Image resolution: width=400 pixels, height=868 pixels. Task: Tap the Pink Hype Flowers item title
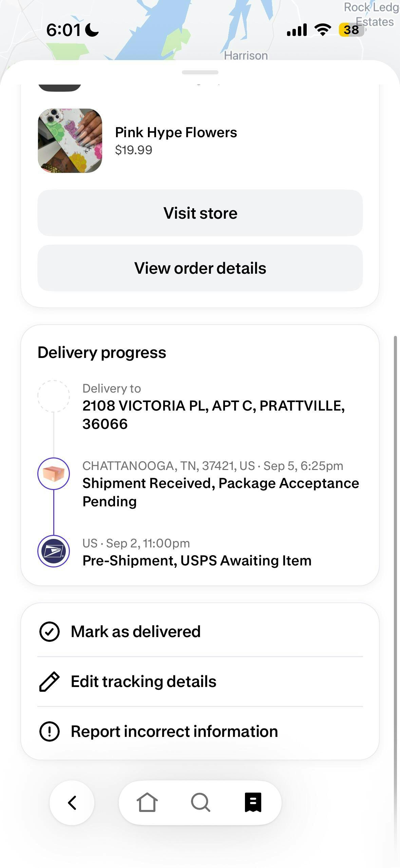pyautogui.click(x=176, y=132)
